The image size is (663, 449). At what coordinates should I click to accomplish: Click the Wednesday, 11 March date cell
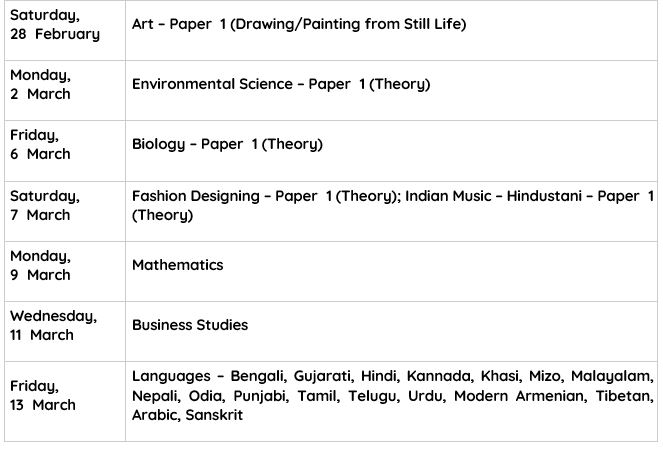pyautogui.click(x=53, y=325)
